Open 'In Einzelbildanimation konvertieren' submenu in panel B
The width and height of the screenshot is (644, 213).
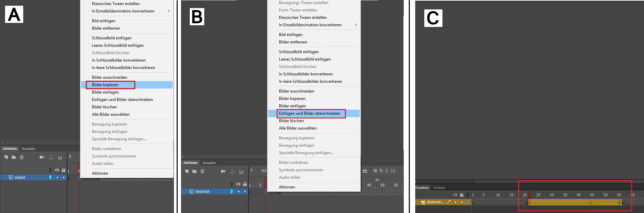click(x=314, y=25)
